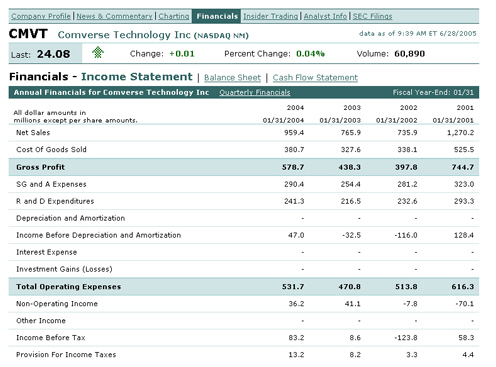
Task: Click the Fiscal Year-End: 01/31 label
Action: tap(433, 92)
